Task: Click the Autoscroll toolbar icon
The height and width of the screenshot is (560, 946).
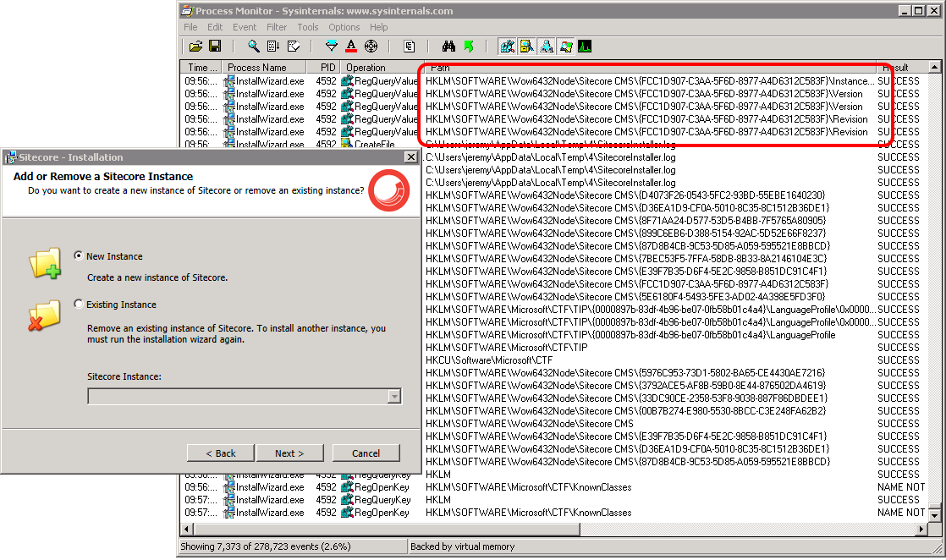Action: (x=273, y=47)
